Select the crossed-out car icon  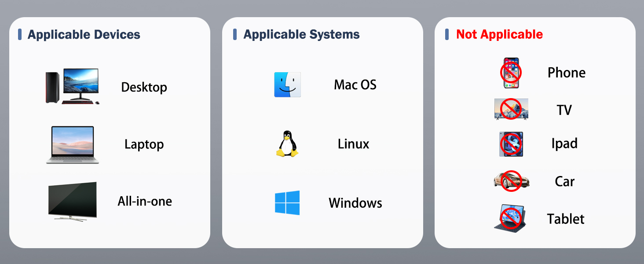pyautogui.click(x=511, y=181)
